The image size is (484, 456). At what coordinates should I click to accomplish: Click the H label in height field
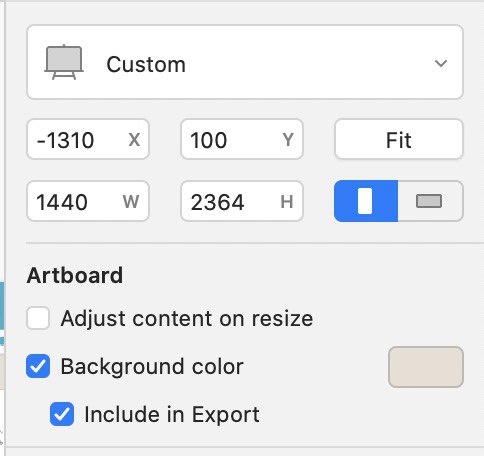287,201
